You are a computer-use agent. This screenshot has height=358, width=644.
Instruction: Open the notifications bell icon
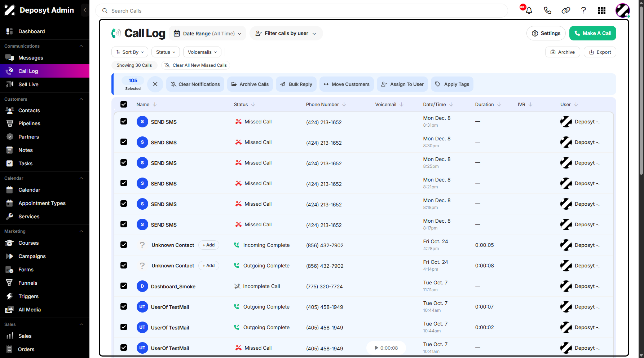coord(529,10)
